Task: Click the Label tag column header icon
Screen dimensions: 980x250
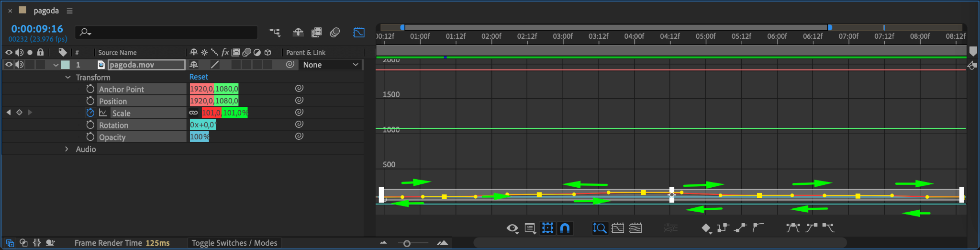Action: coord(63,52)
